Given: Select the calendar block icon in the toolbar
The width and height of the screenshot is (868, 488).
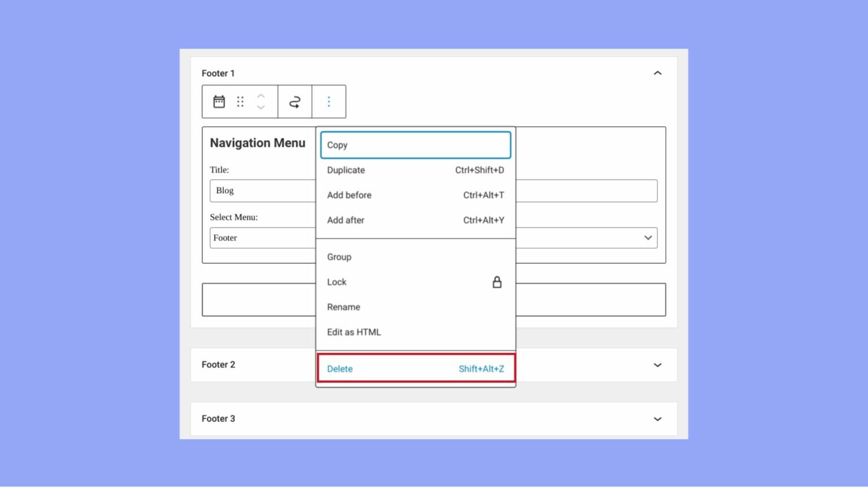Looking at the screenshot, I should (219, 101).
